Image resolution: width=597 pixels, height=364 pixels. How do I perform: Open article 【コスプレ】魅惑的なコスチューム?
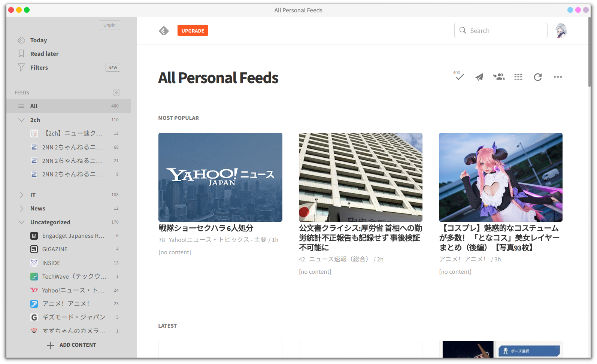pos(500,238)
